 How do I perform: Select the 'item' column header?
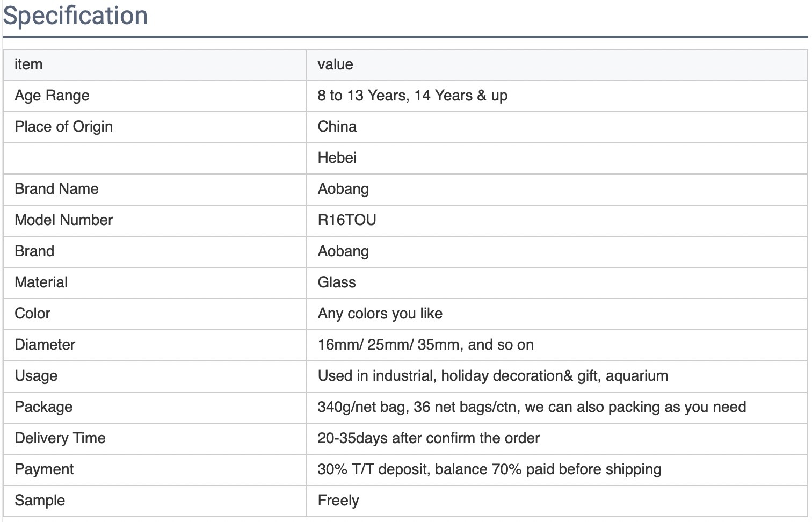pyautogui.click(x=155, y=65)
